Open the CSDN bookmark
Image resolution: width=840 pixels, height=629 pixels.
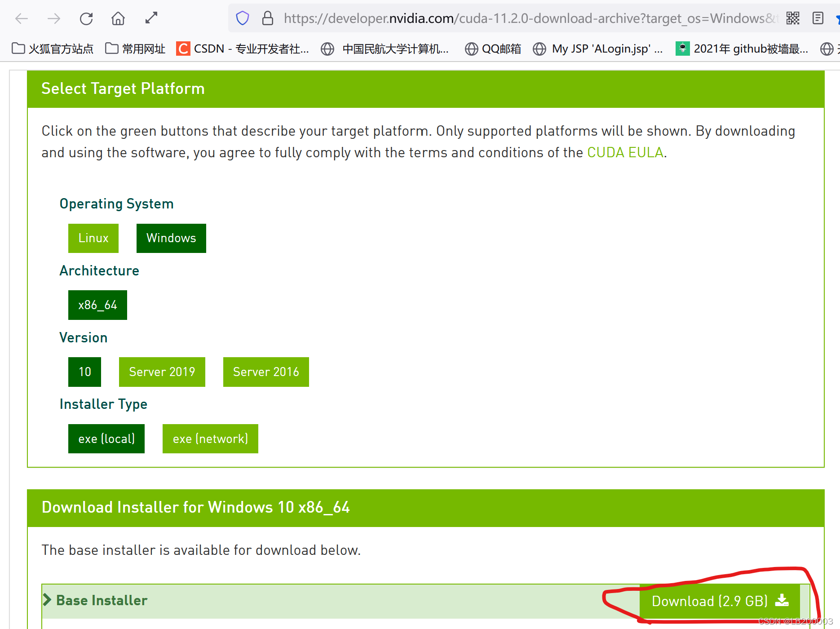243,49
